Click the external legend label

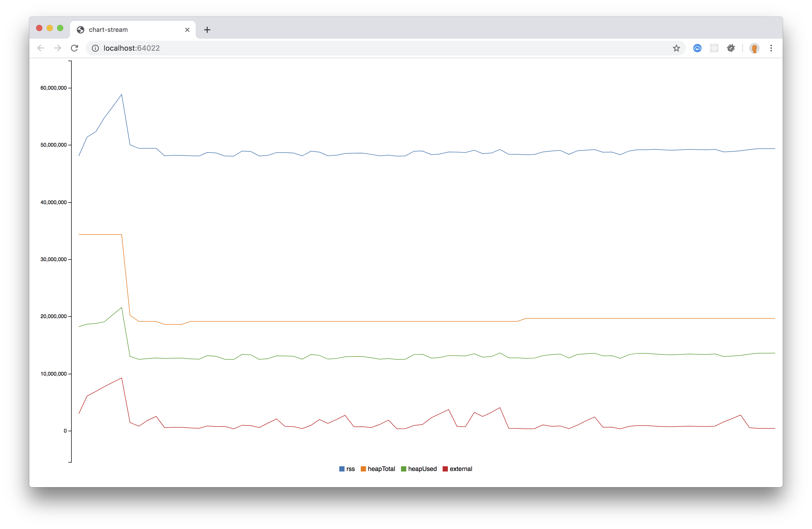coord(461,469)
